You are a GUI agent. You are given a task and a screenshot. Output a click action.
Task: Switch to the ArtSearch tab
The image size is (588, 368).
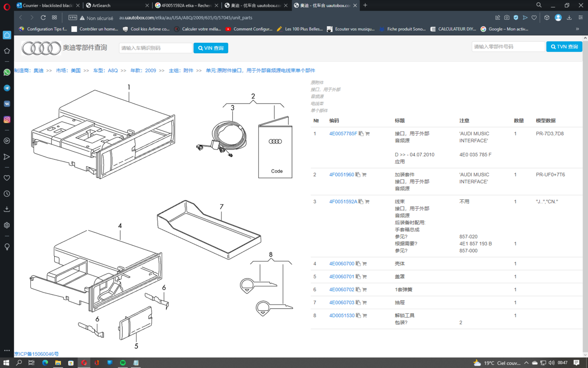[x=117, y=6]
